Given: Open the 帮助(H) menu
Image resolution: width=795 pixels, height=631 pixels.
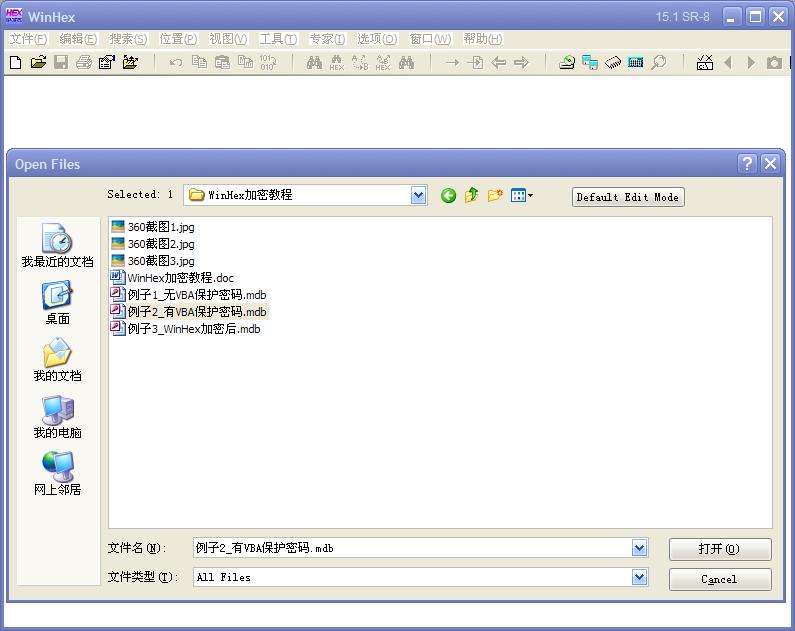Looking at the screenshot, I should (483, 39).
